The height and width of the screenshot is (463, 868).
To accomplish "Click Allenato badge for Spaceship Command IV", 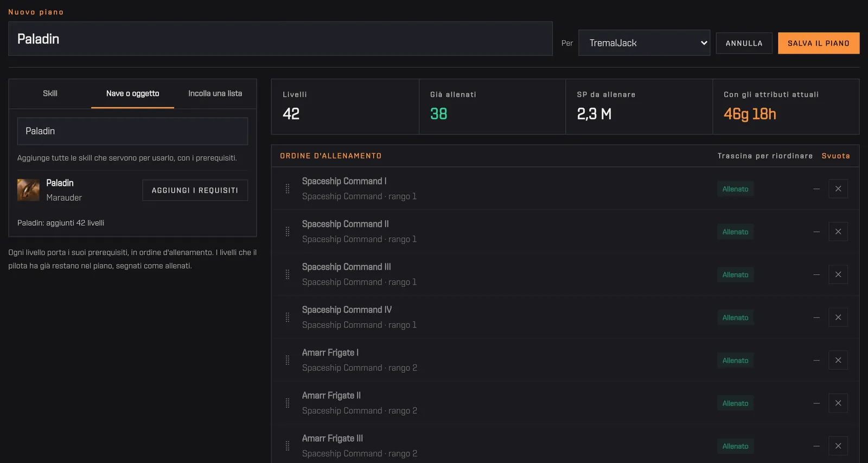I will [x=735, y=318].
